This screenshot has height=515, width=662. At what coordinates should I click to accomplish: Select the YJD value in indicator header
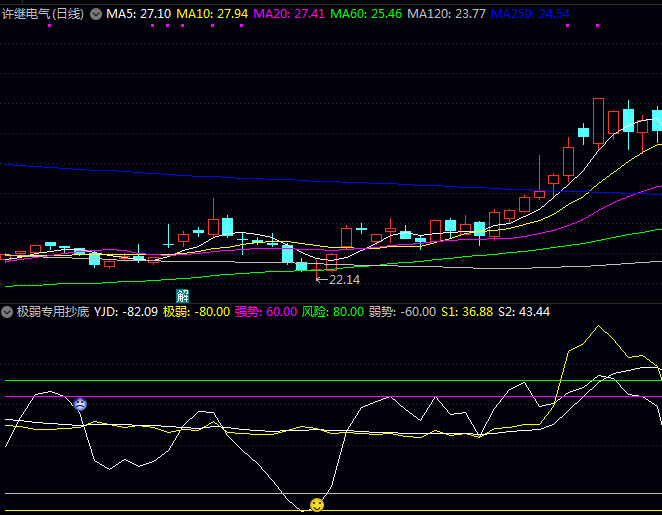tap(125, 312)
